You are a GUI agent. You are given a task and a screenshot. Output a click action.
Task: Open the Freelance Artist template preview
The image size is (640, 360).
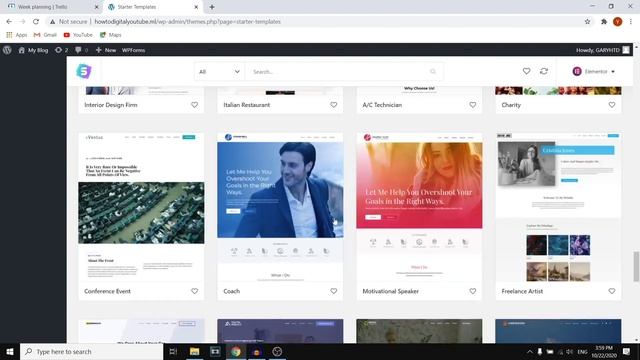pos(558,207)
